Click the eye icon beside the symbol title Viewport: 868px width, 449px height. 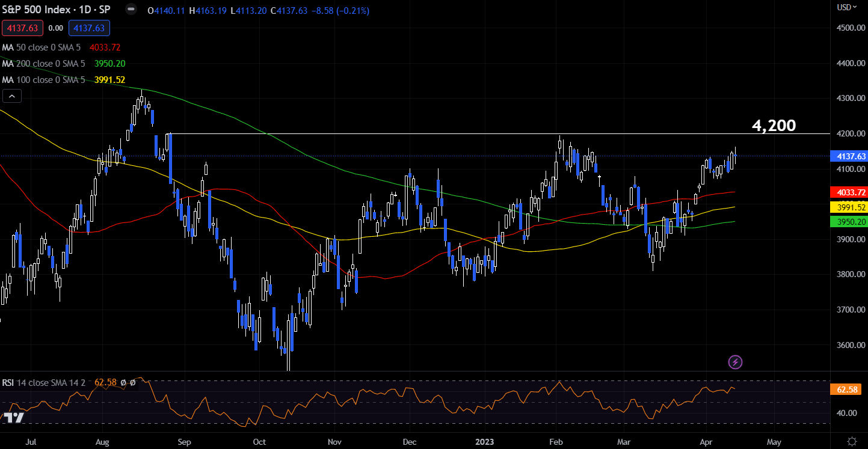coord(131,10)
